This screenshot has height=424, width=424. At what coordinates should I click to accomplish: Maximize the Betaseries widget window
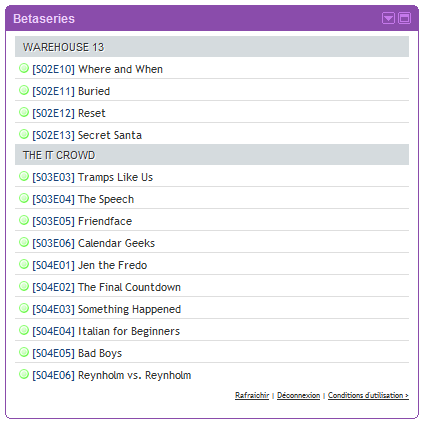coord(405,18)
